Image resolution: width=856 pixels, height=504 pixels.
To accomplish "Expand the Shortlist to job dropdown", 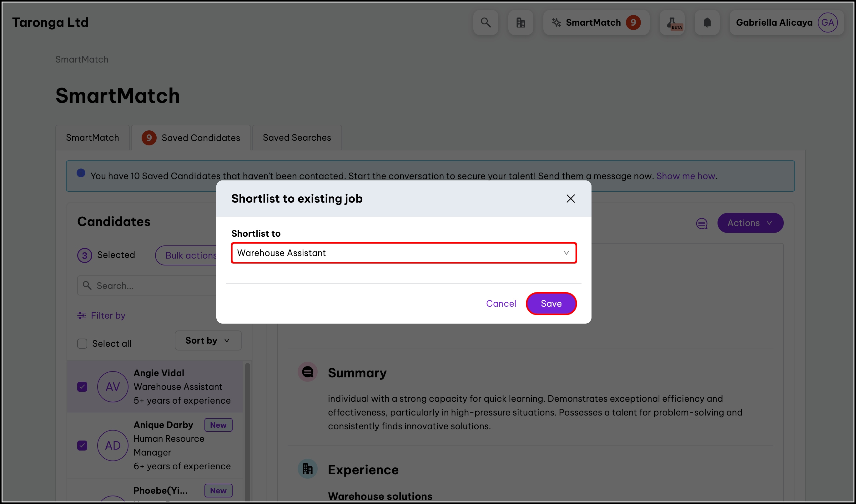I will tap(404, 253).
